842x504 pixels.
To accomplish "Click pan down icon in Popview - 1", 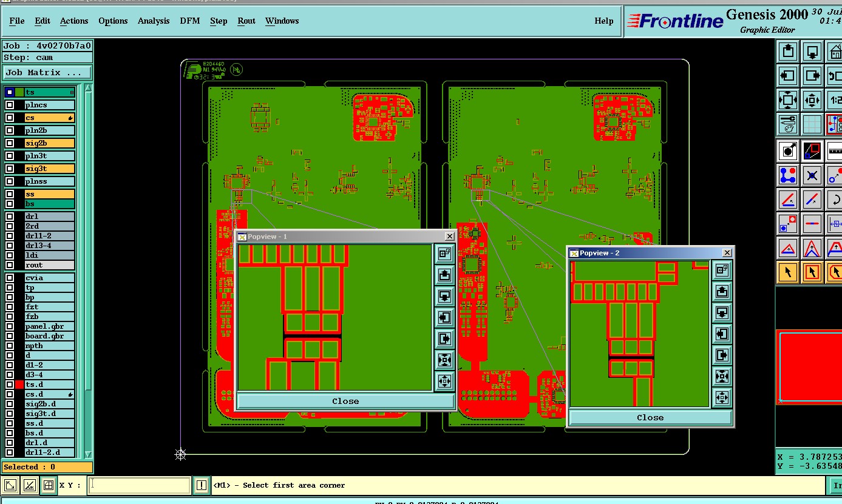I will (x=444, y=297).
